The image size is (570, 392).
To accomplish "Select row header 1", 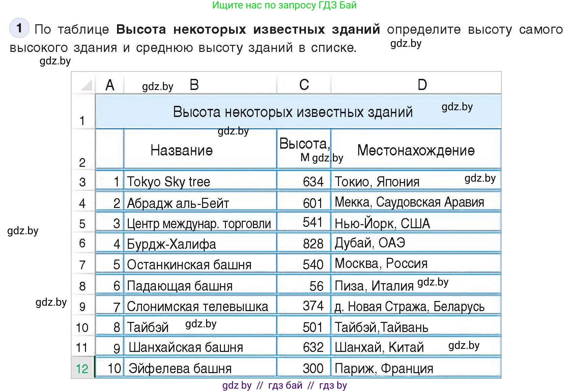I will [x=82, y=121].
